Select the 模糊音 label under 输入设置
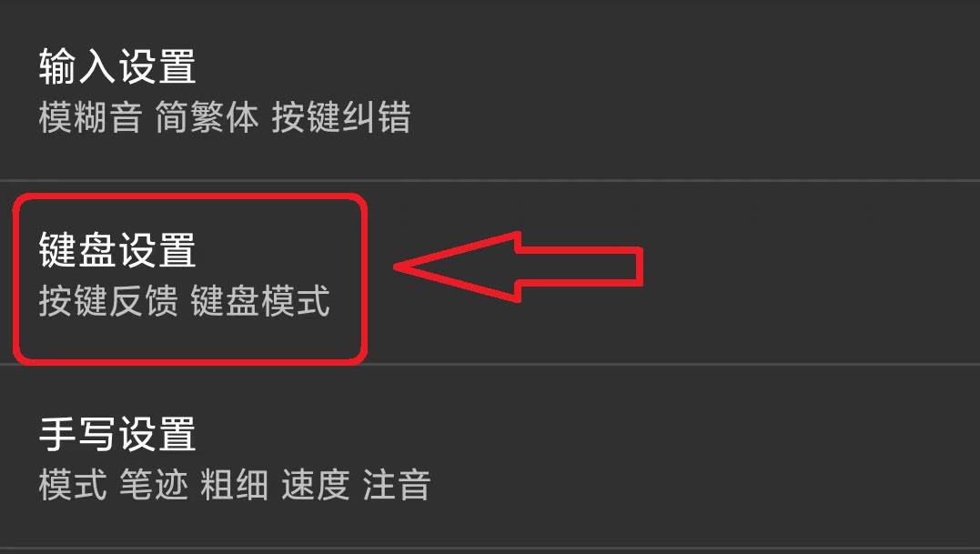The width and height of the screenshot is (980, 554). click(90, 117)
